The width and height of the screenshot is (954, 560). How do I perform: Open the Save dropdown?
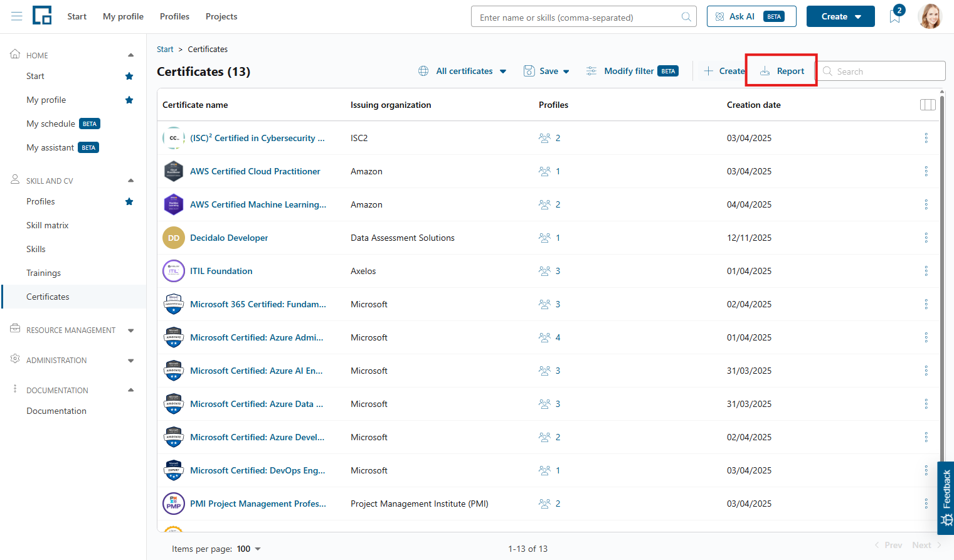point(546,71)
